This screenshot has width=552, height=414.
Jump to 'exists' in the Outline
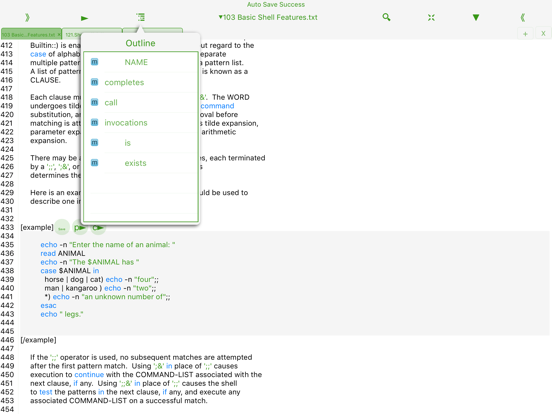pos(141,163)
